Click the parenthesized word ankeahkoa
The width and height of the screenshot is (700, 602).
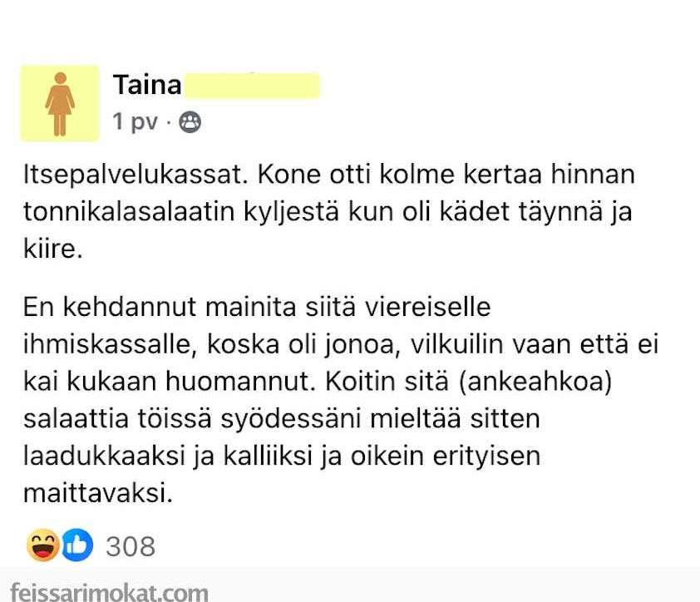535,382
